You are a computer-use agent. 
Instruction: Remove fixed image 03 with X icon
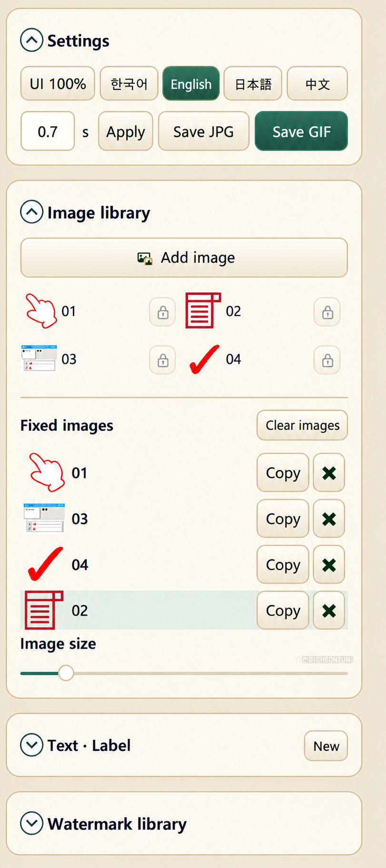329,519
